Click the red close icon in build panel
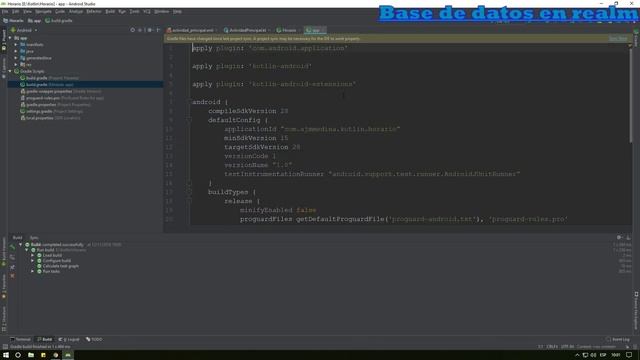Image resolution: width=640 pixels, height=360 pixels. 12,276
